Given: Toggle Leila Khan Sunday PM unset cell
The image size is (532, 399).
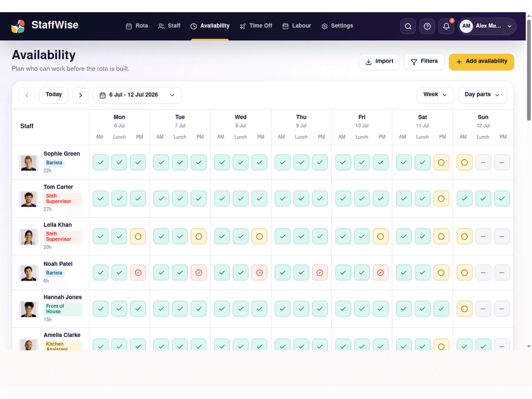Looking at the screenshot, I should click(502, 236).
